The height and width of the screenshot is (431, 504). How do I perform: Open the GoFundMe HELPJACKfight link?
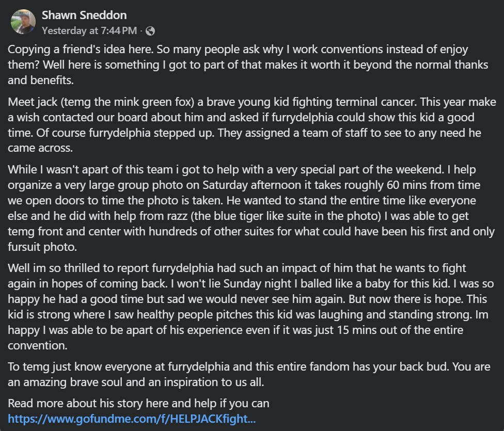132,418
